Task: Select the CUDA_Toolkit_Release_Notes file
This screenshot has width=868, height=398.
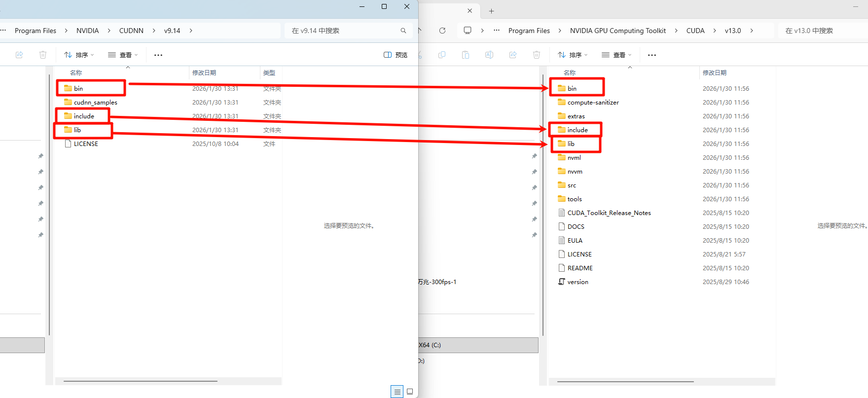Action: coord(609,213)
